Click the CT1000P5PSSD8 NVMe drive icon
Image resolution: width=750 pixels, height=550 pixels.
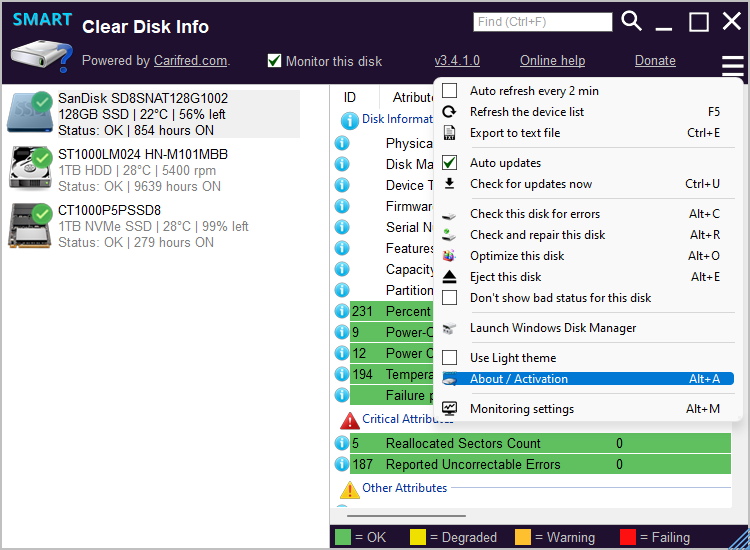[x=30, y=225]
